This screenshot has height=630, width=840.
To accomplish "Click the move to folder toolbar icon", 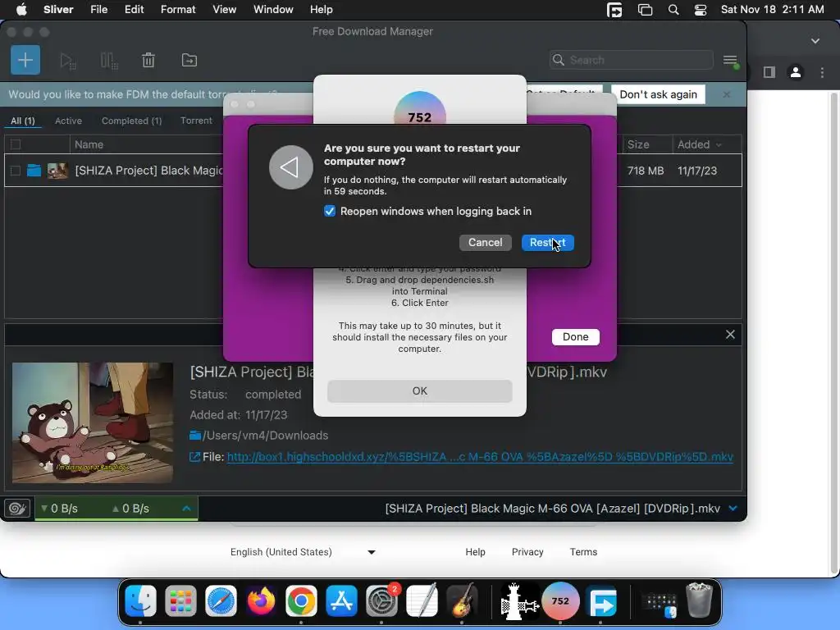I will 189,60.
